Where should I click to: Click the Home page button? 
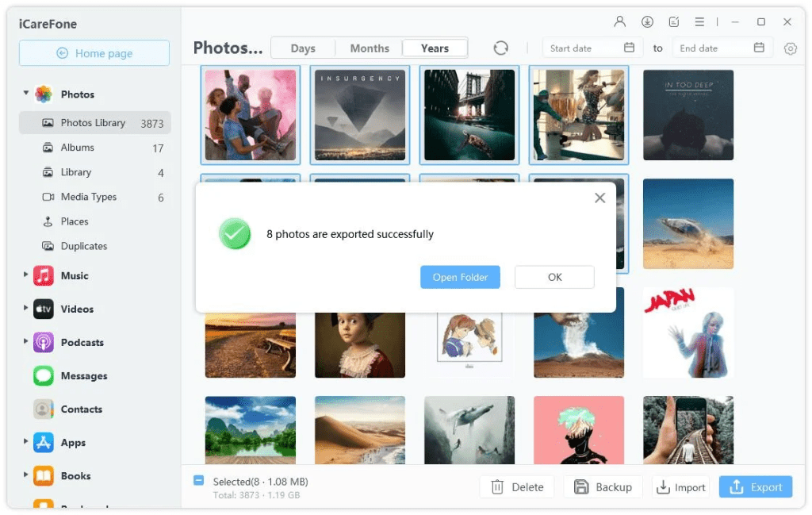[94, 53]
